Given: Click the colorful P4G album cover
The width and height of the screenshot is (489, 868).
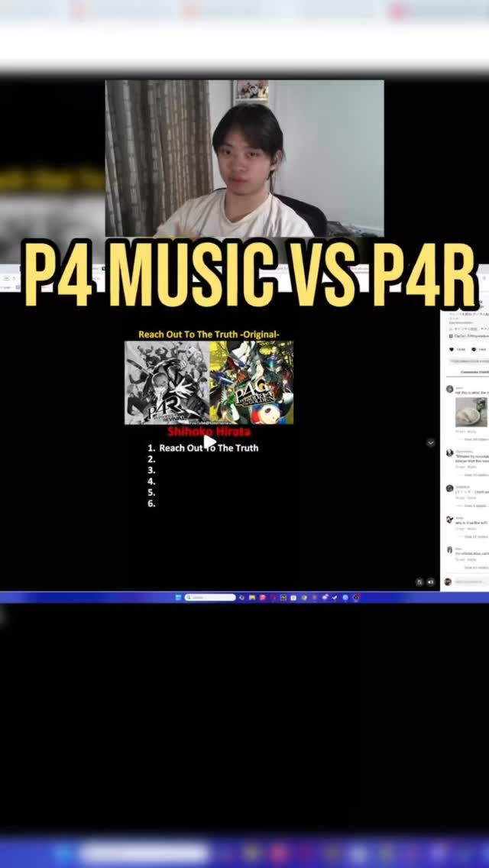Looking at the screenshot, I should coord(251,383).
